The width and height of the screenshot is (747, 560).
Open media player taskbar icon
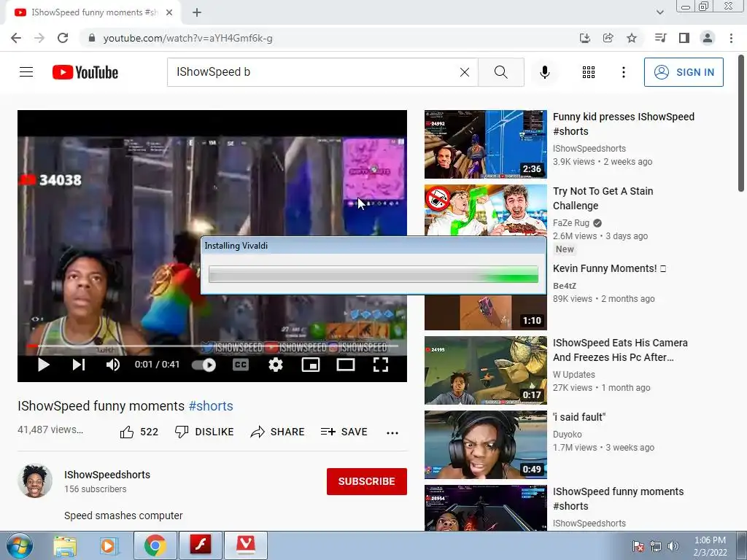(109, 545)
